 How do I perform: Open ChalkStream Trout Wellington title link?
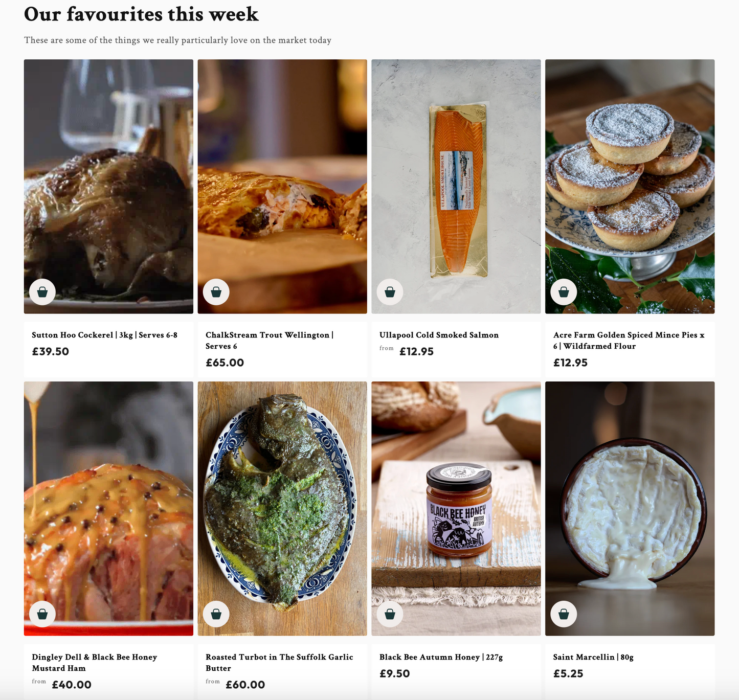(x=270, y=341)
